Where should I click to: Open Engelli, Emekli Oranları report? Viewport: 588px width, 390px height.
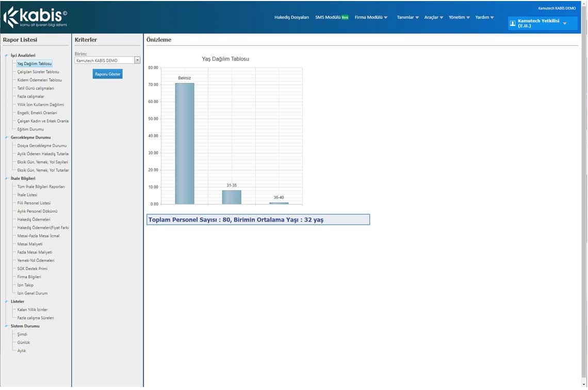point(37,113)
